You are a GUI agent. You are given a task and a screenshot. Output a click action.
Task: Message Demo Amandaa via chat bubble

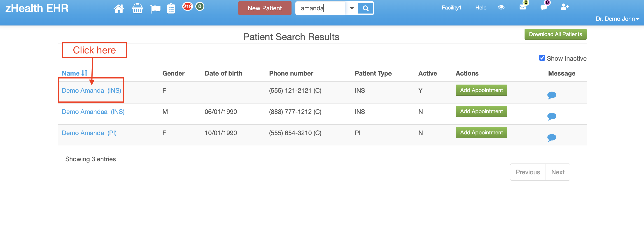551,117
